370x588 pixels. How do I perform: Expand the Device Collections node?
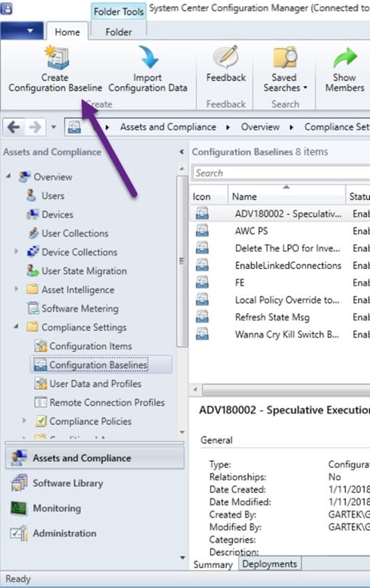coord(16,251)
